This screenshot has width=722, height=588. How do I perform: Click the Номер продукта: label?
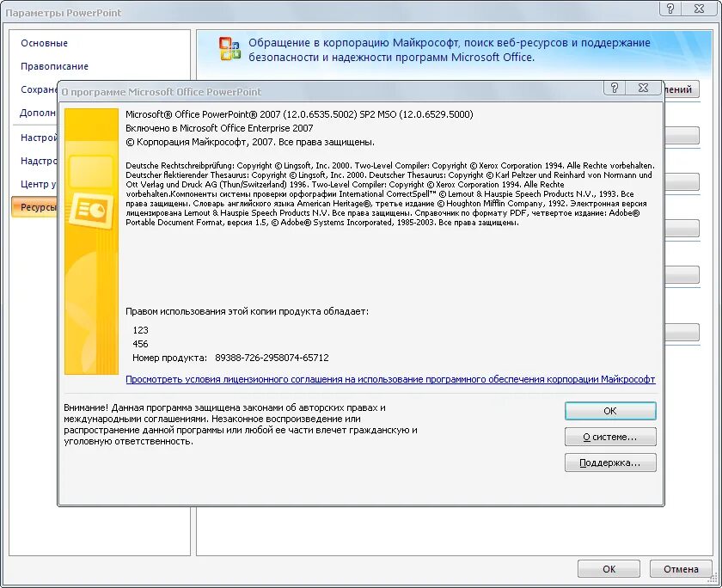(169, 358)
